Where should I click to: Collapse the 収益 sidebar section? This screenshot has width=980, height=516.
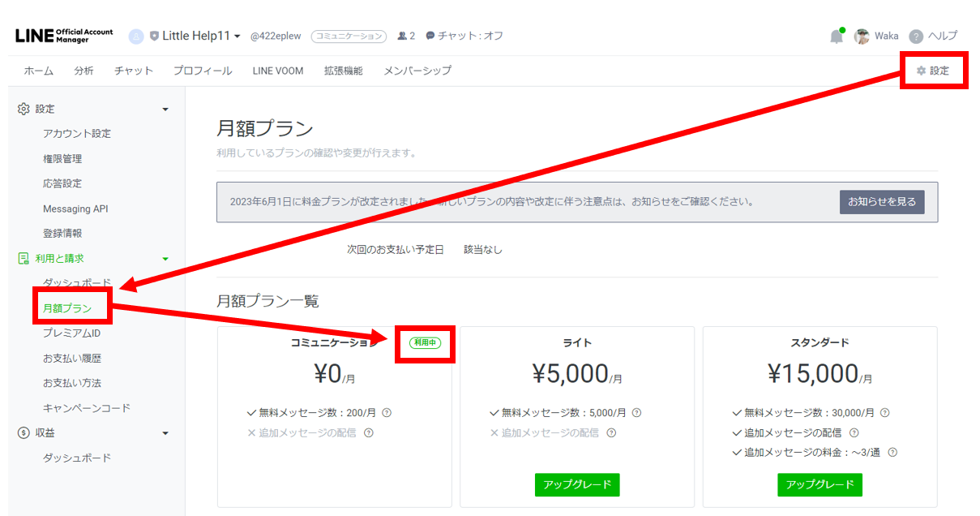pos(165,433)
